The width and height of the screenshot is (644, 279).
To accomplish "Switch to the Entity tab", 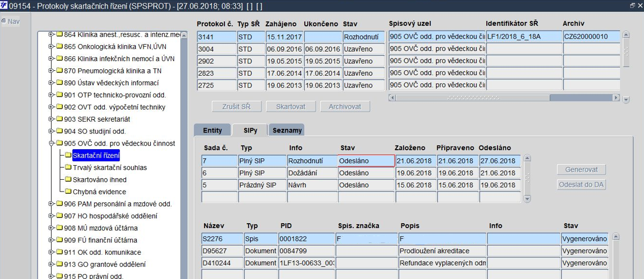I will [x=212, y=130].
